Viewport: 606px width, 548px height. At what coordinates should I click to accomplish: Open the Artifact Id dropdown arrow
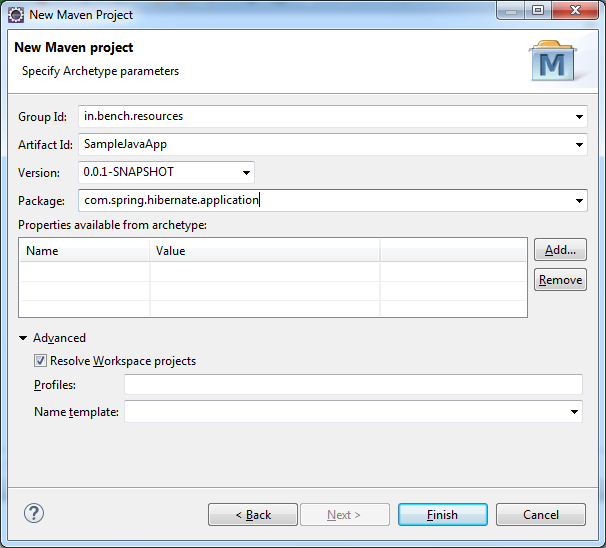[x=579, y=145]
